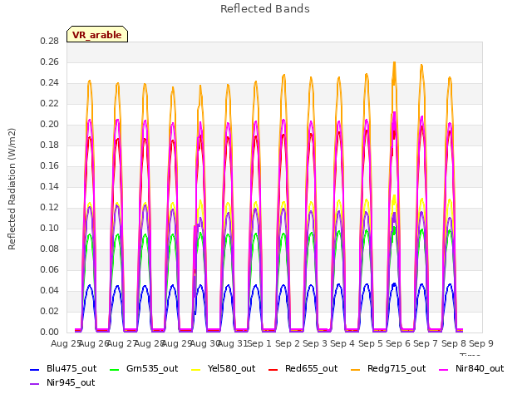Image resolution: width=532 pixels, height=399 pixels.
Task: Click the purple Nir945_out legend swatch
Action: (x=35, y=384)
